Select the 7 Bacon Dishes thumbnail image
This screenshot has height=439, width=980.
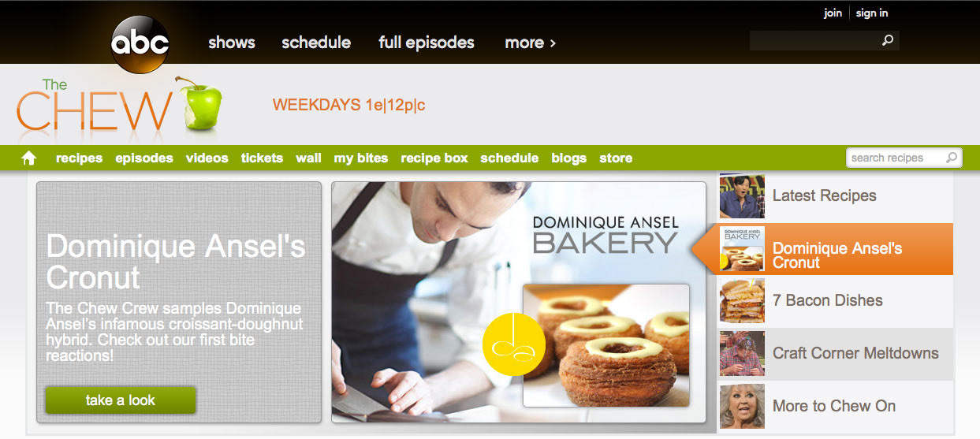click(742, 301)
